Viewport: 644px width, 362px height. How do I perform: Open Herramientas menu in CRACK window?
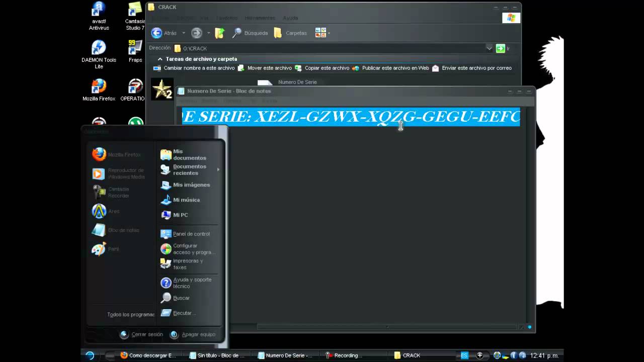coord(260,18)
